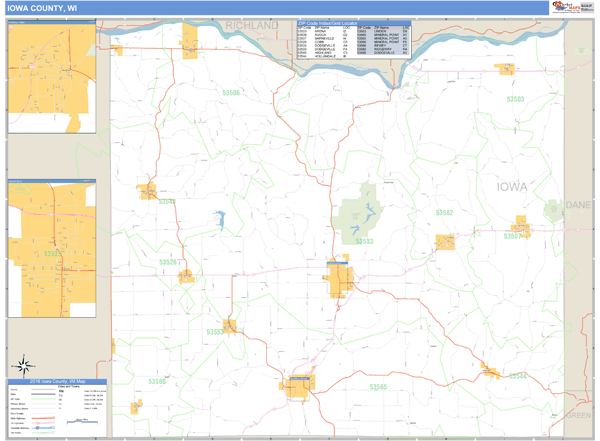Click the blue lake west of the park
Screen dimensions: 600x441
(220, 220)
